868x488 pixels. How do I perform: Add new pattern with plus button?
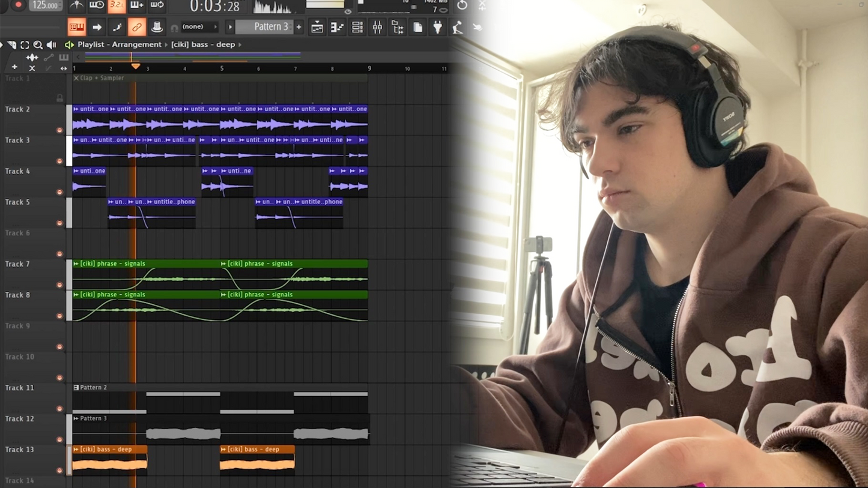299,27
